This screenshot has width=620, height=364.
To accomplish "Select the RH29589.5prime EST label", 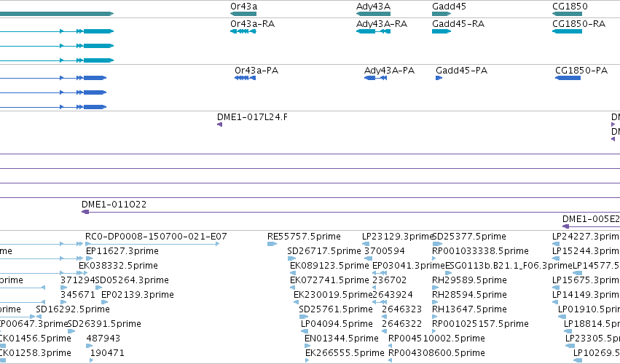I will [469, 280].
